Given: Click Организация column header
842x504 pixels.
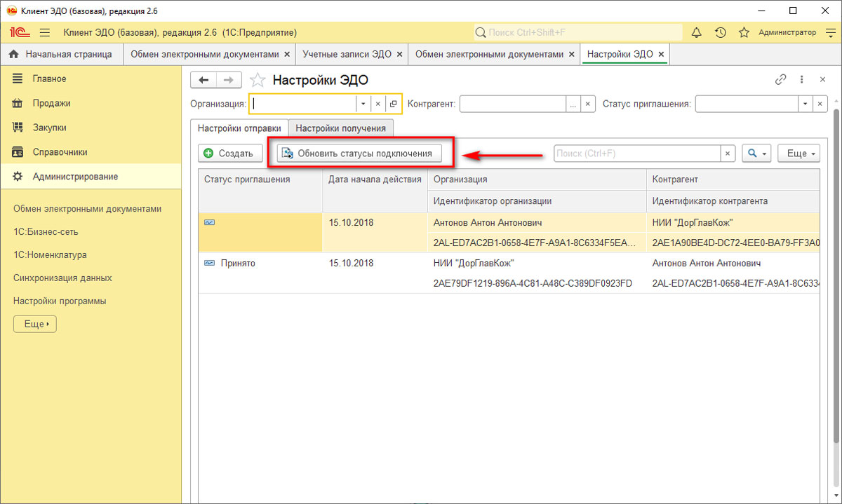Looking at the screenshot, I should tap(536, 179).
